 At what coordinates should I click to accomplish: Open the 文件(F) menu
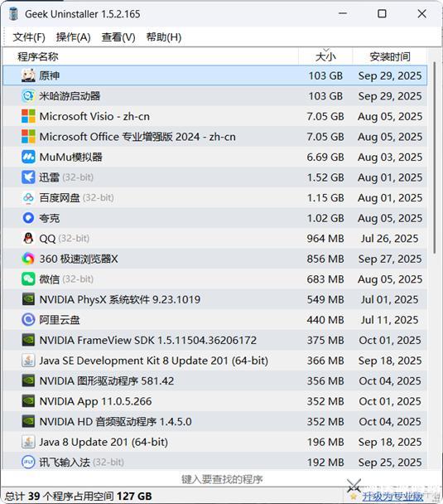29,37
